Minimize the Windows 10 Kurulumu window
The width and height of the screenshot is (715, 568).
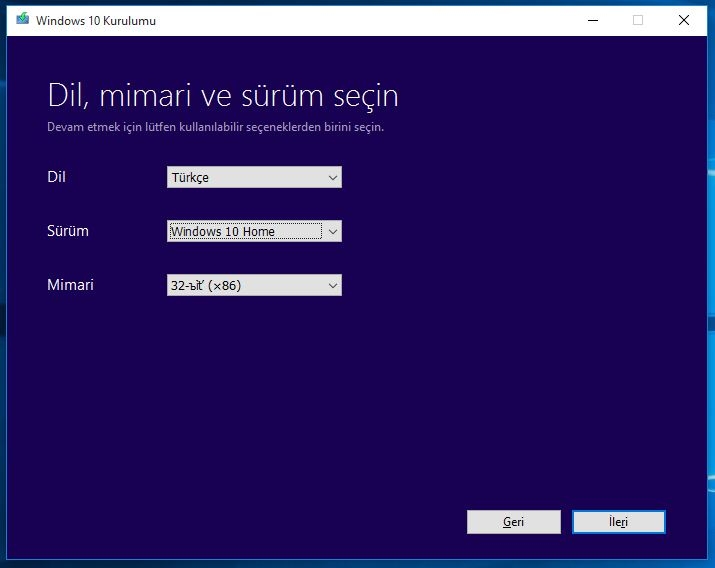click(593, 20)
